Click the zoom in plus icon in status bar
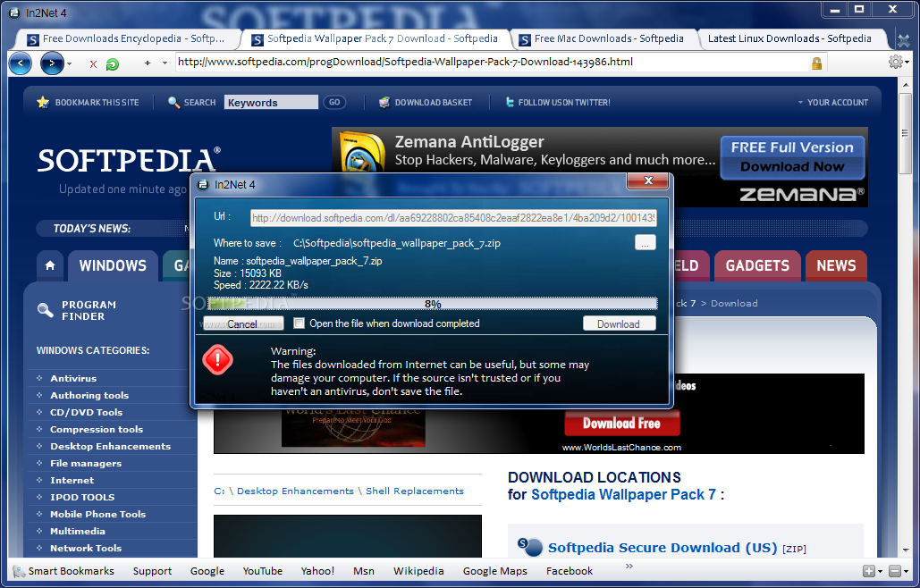The image size is (920, 588). coord(869,571)
